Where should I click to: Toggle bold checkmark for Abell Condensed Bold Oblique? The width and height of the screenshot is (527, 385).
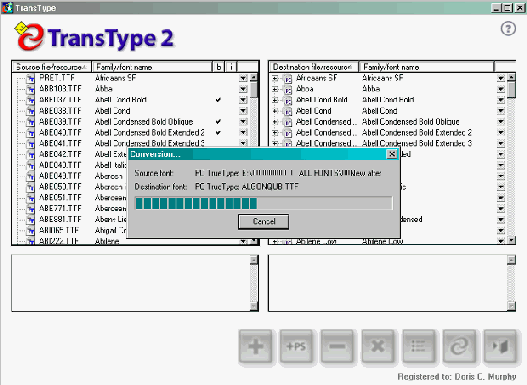218,122
